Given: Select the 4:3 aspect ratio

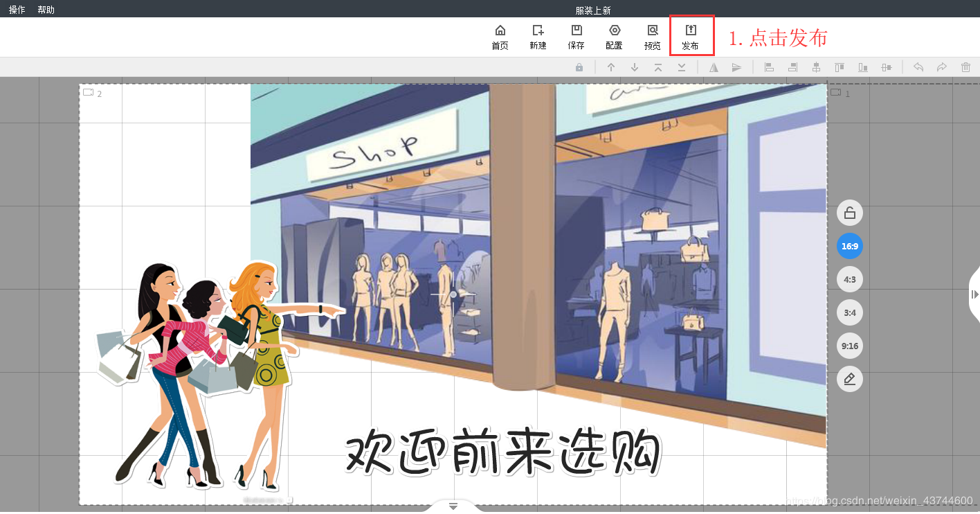Looking at the screenshot, I should 849,279.
